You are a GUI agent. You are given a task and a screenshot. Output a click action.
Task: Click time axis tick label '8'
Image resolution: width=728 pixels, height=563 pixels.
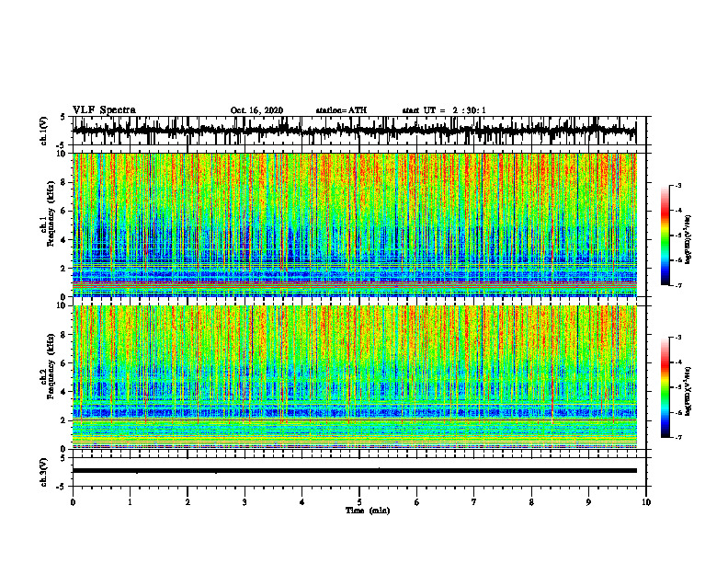point(531,502)
